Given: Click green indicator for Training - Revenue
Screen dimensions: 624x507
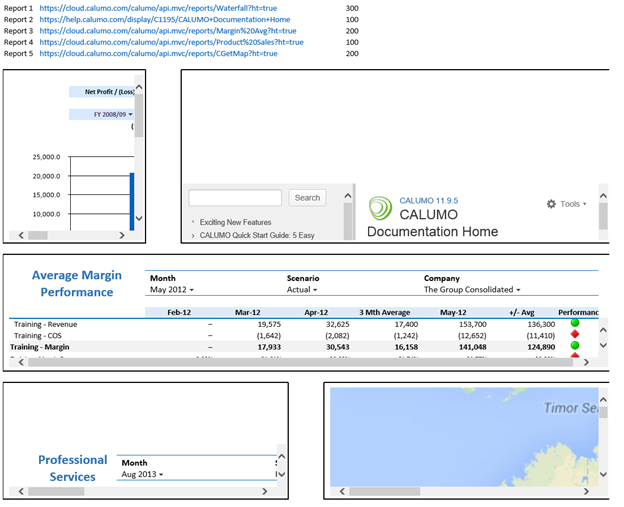Looking at the screenshot, I should (575, 323).
